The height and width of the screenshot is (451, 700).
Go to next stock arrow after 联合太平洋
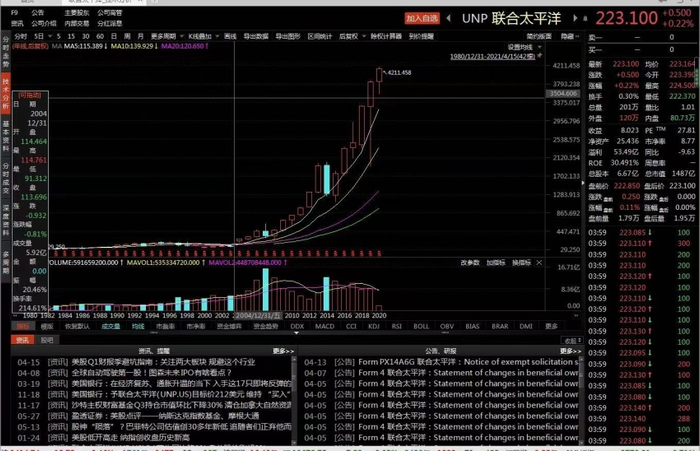pos(575,18)
